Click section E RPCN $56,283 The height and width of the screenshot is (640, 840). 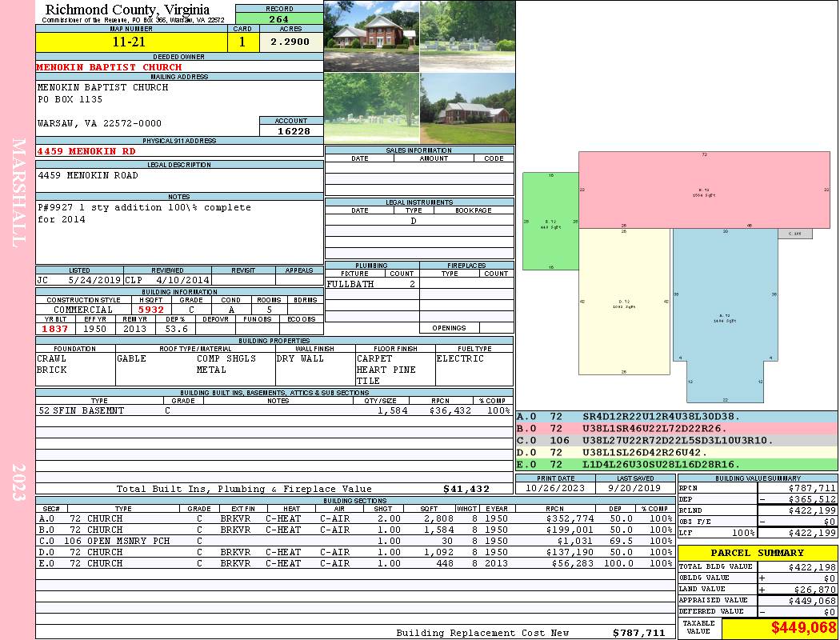(x=573, y=563)
